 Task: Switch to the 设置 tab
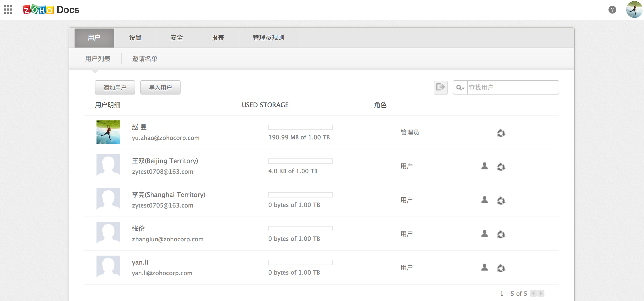[135, 38]
